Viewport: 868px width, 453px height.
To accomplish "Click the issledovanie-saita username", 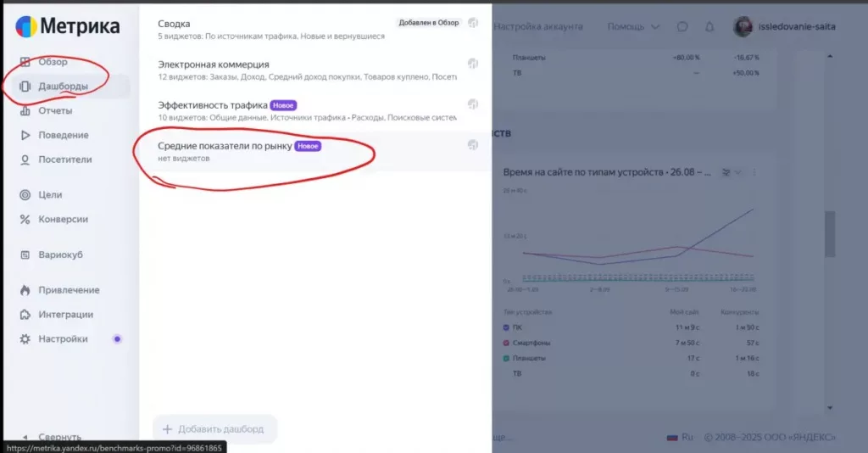I will pos(797,26).
